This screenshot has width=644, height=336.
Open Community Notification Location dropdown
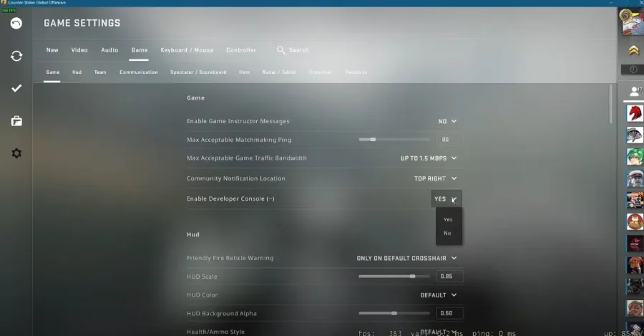click(x=435, y=178)
